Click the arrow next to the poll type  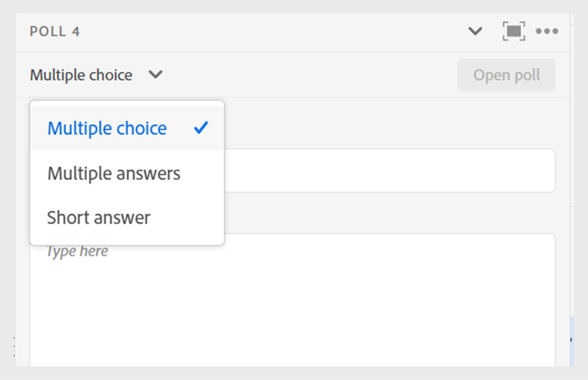[x=155, y=75]
